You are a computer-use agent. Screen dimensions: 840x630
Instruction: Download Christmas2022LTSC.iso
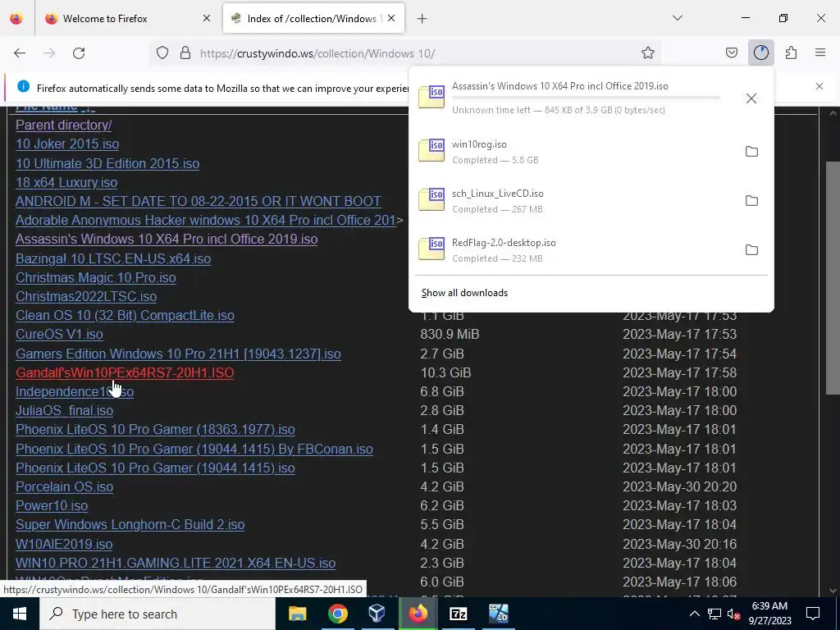86,296
